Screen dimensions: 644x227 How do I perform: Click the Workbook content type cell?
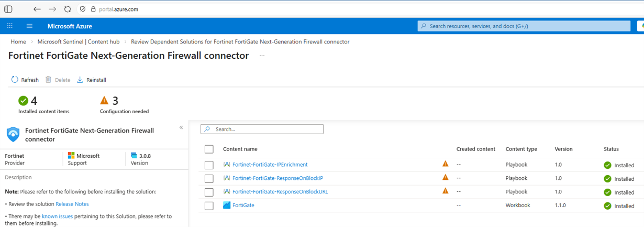pyautogui.click(x=518, y=206)
